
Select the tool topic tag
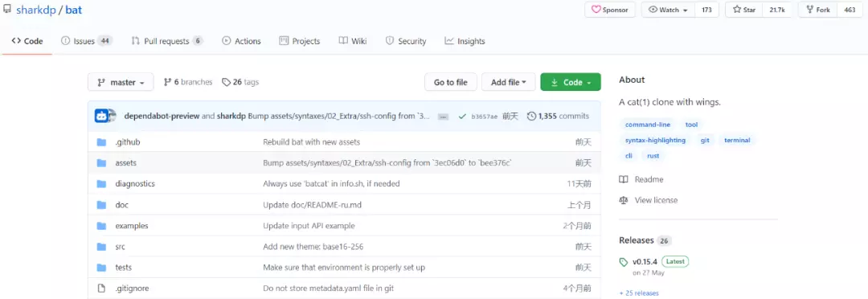(691, 125)
